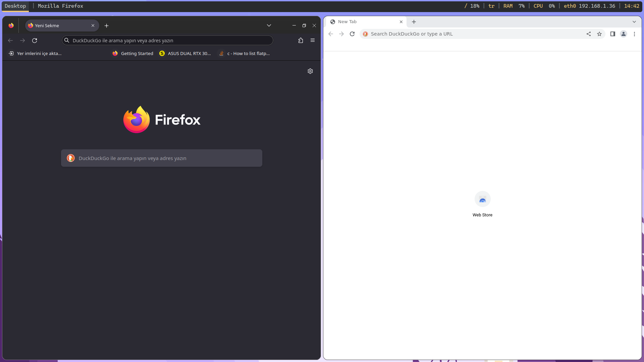Image resolution: width=644 pixels, height=362 pixels.
Task: Go back in Firefox
Action: [10, 41]
